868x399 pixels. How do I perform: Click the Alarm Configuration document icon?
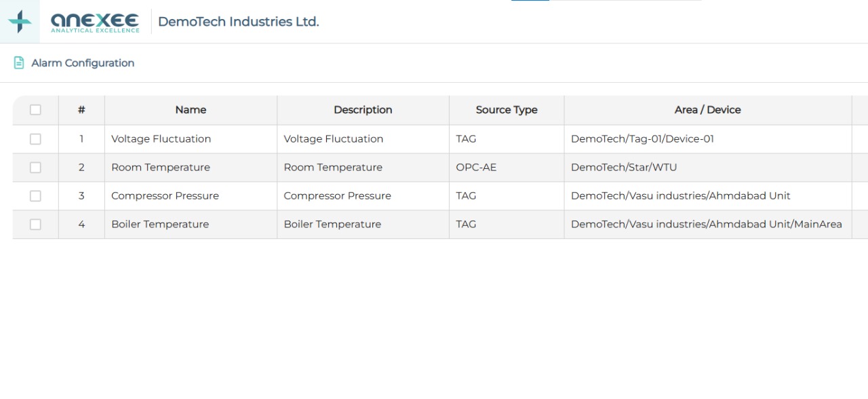(x=19, y=63)
